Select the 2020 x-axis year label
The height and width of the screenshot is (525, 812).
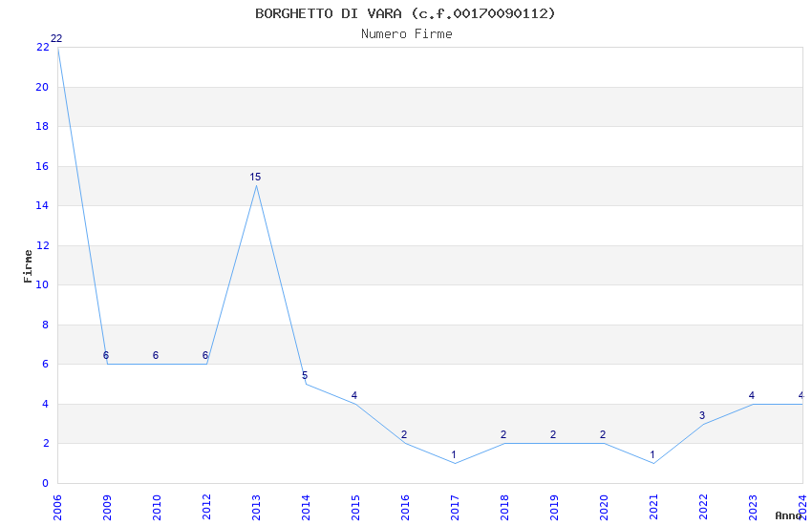click(x=604, y=508)
